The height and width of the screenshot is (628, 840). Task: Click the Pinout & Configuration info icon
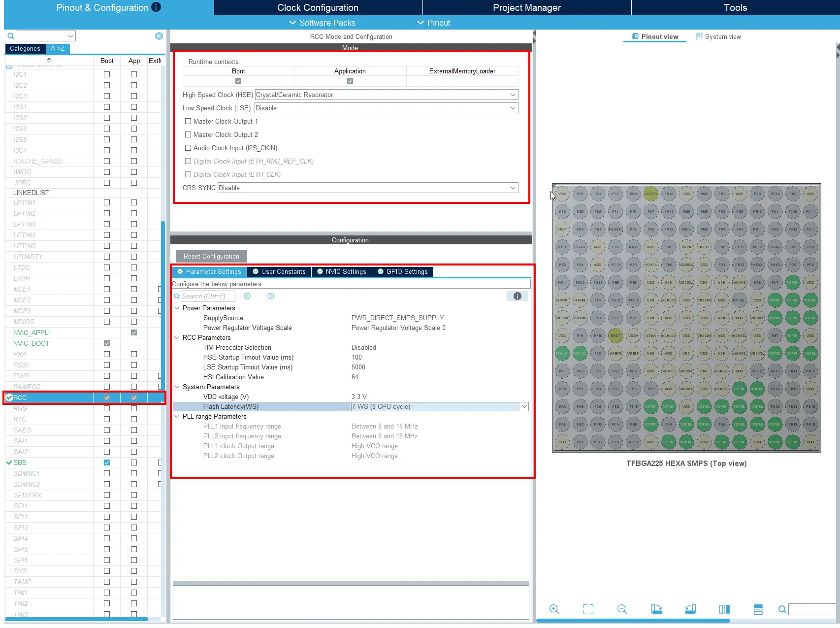156,7
